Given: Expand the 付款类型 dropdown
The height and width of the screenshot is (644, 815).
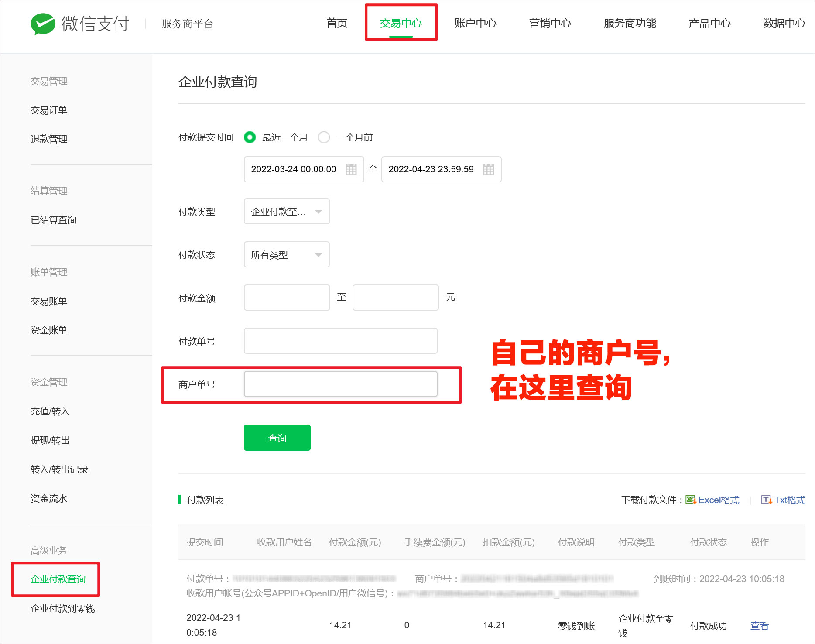Looking at the screenshot, I should click(287, 212).
